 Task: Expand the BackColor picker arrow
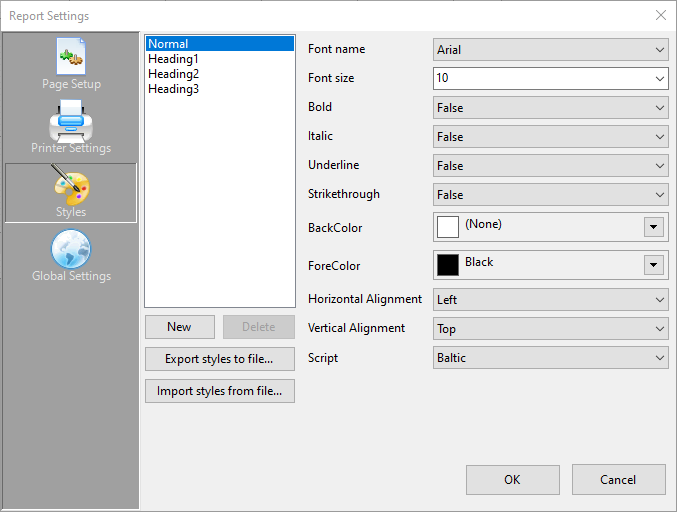click(x=654, y=227)
